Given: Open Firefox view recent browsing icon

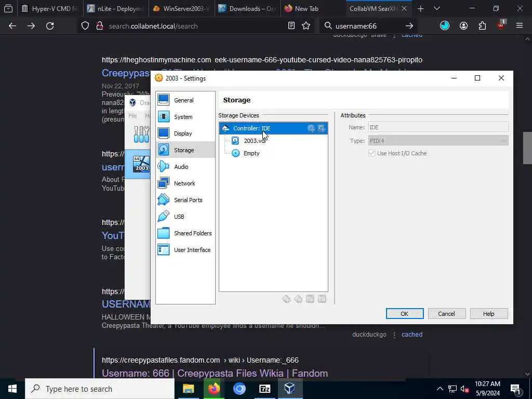Looking at the screenshot, I should (8, 9).
